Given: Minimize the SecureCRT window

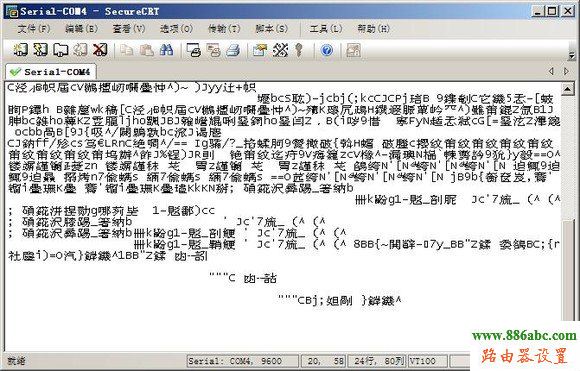Looking at the screenshot, I should tap(538, 11).
